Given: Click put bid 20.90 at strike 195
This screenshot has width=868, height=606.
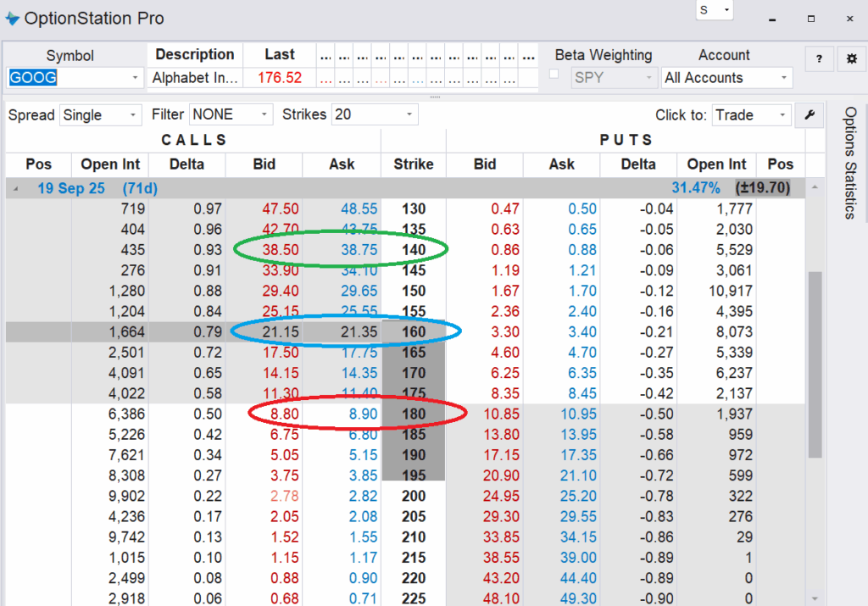Looking at the screenshot, I should tap(501, 475).
